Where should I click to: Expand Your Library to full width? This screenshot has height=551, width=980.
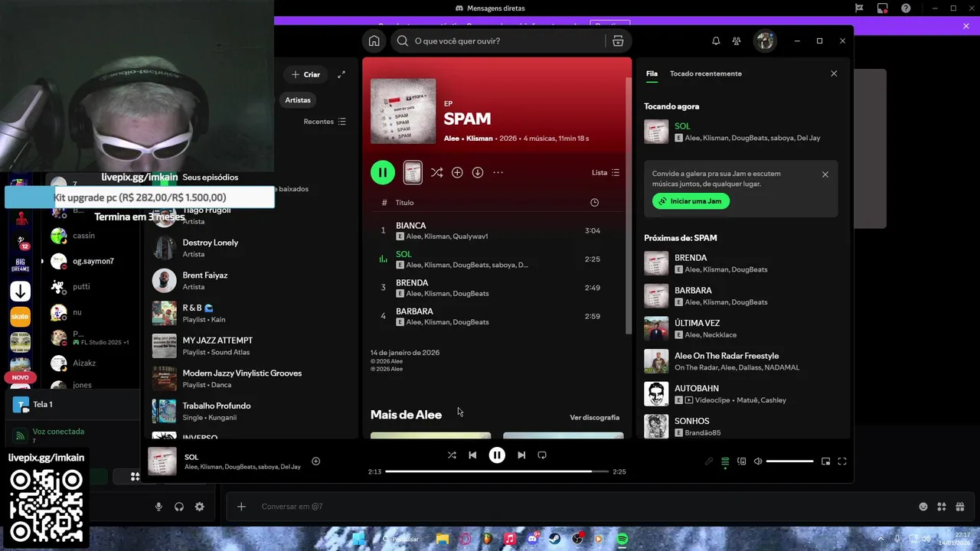click(x=341, y=74)
